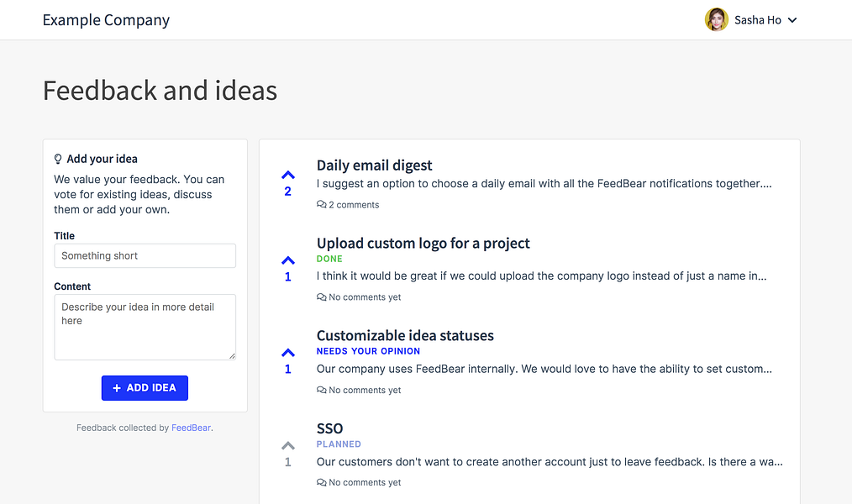Open the Customizable idea statuses title

405,336
